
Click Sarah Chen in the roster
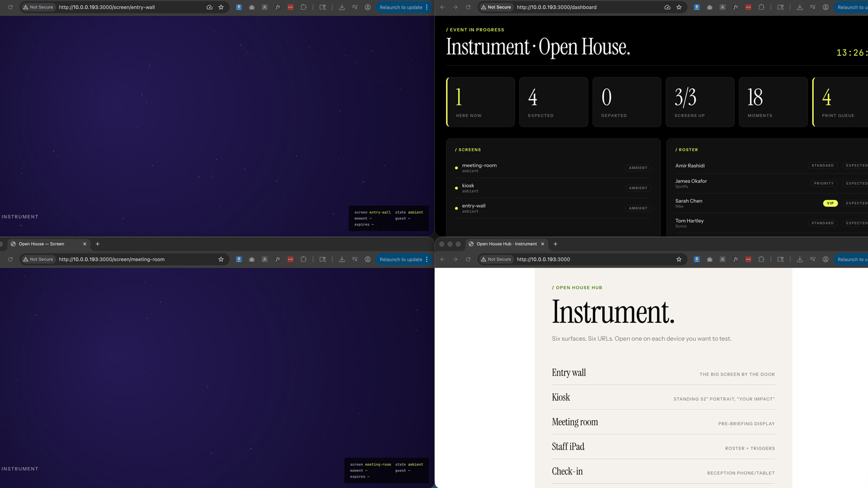coord(688,201)
